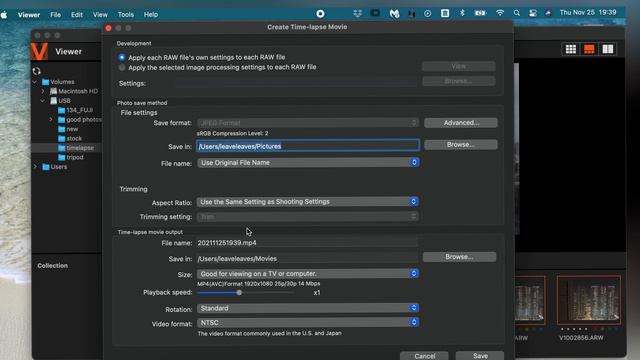The image size is (640, 360).
Task: Click the Advanced... button
Action: [461, 123]
